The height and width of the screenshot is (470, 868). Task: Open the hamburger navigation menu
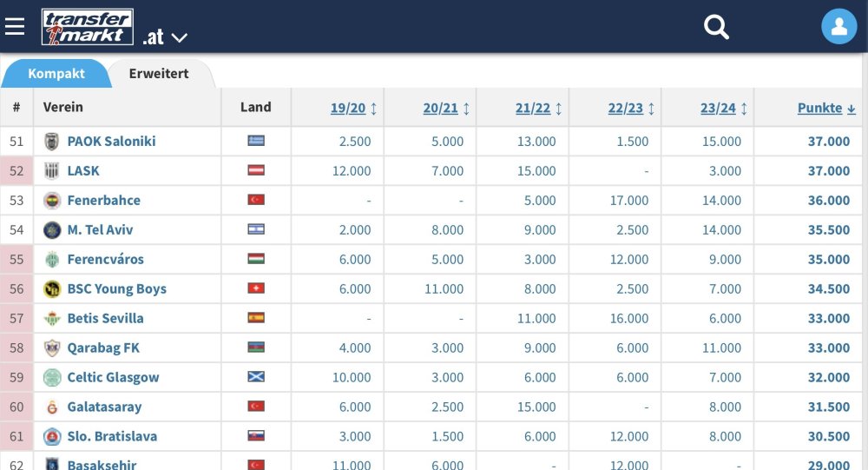15,27
